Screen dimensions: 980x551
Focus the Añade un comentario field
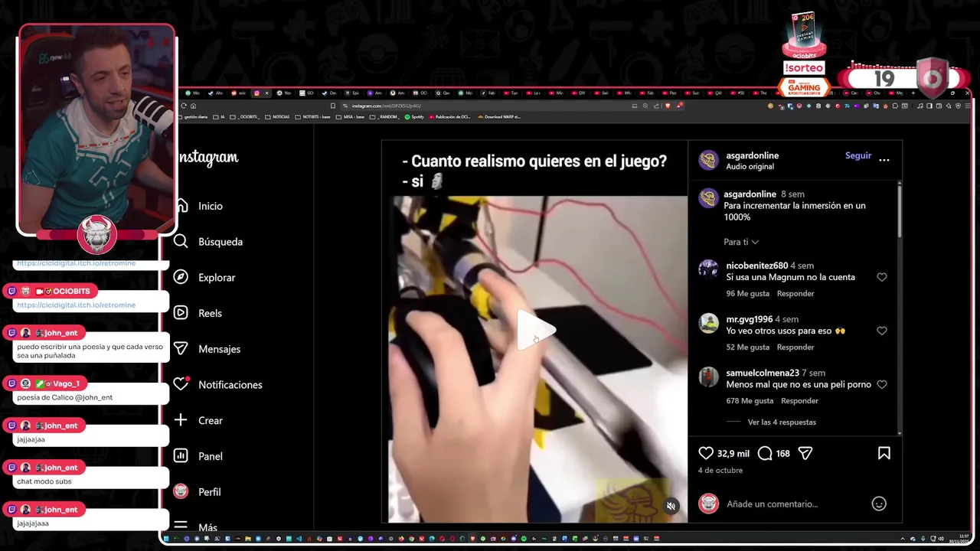pos(793,504)
